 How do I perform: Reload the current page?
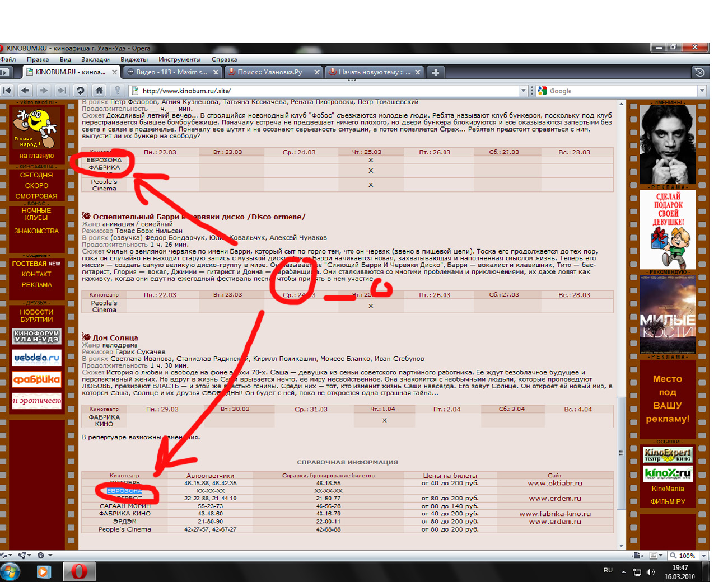click(81, 91)
